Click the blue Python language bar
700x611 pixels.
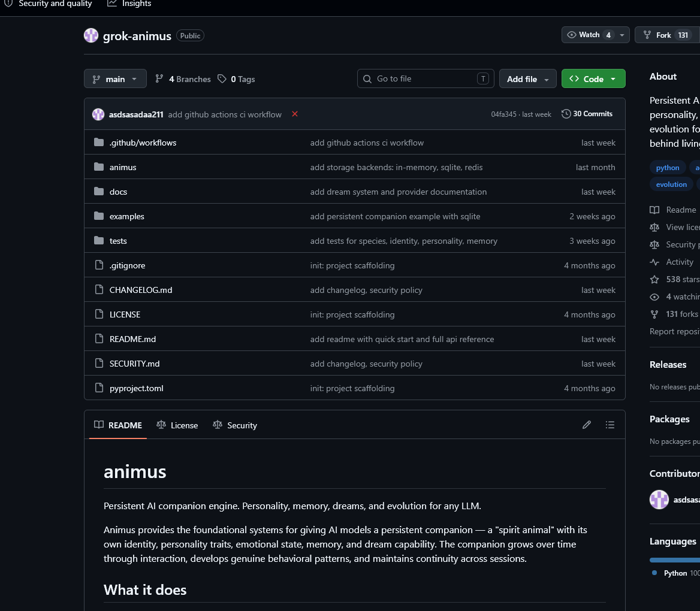coord(675,559)
